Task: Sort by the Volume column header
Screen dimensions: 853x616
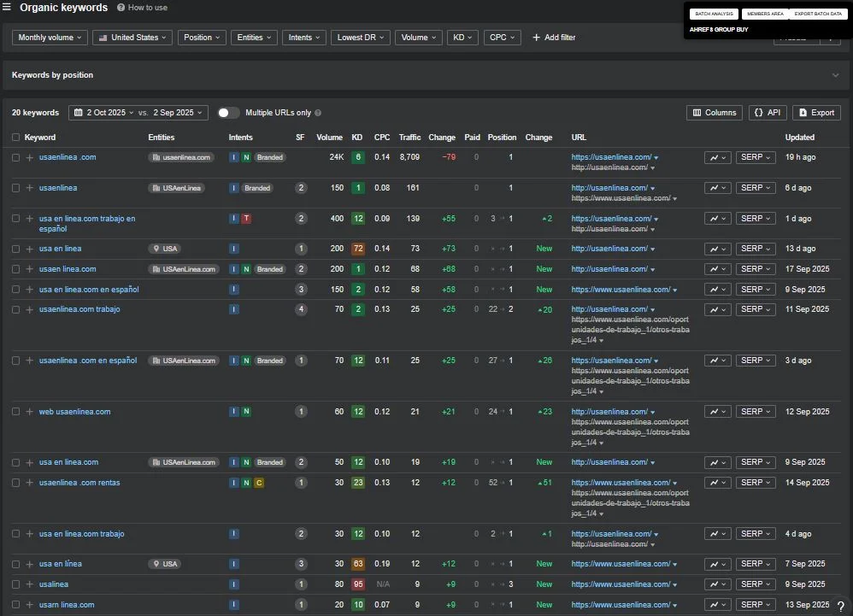Action: coord(329,138)
